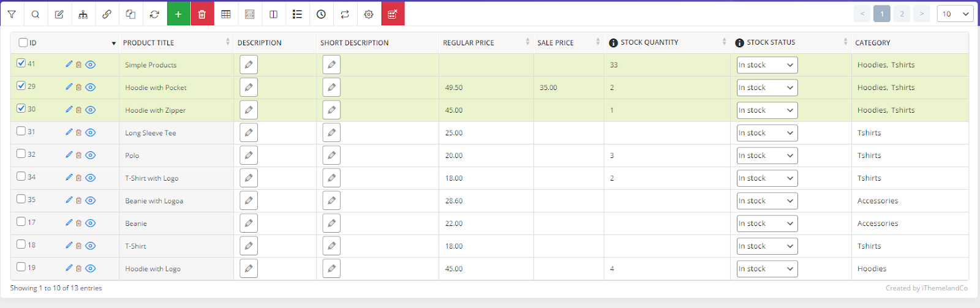Edit description of T-Shirt with Logo
Viewport: 980px width, 308px height.
(x=249, y=178)
